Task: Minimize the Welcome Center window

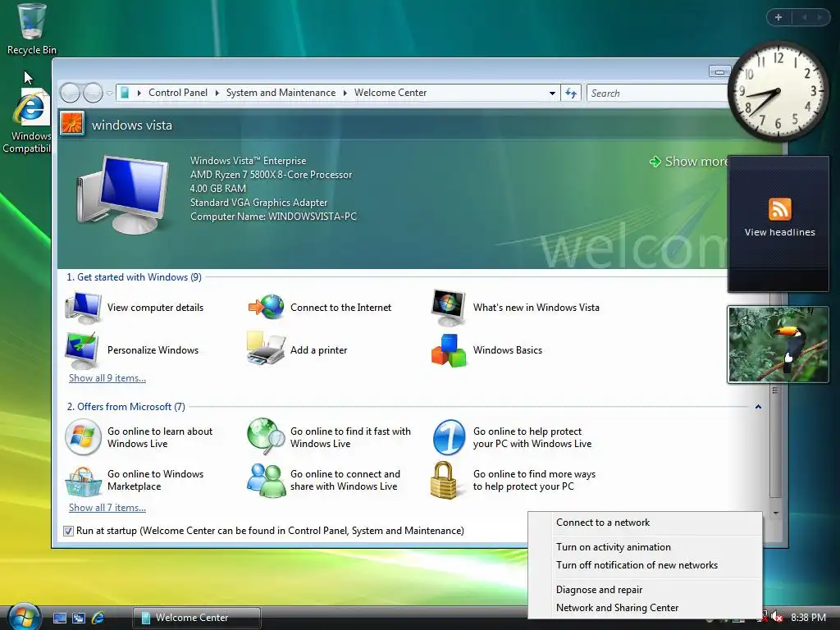Action: point(719,71)
